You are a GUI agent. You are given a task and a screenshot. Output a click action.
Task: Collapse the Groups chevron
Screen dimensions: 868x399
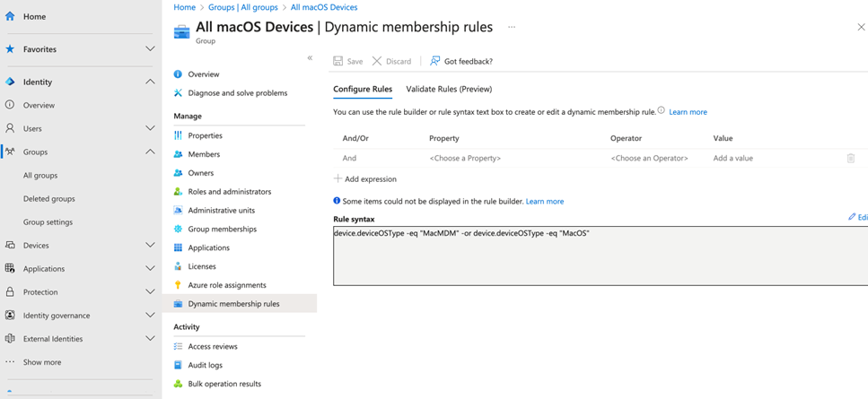coord(150,152)
